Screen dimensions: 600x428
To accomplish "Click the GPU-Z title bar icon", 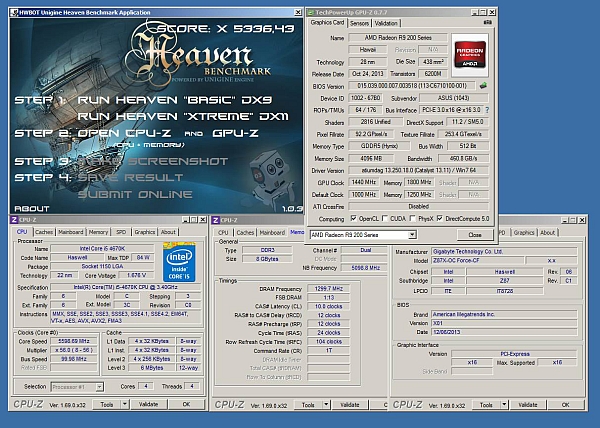I will click(x=311, y=13).
